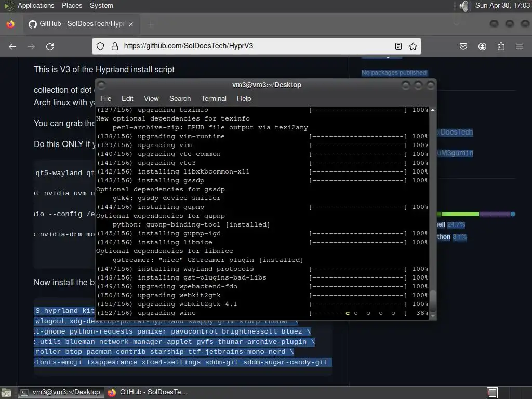Click No packages published text
Image resolution: width=532 pixels, height=399 pixels.
(x=394, y=73)
